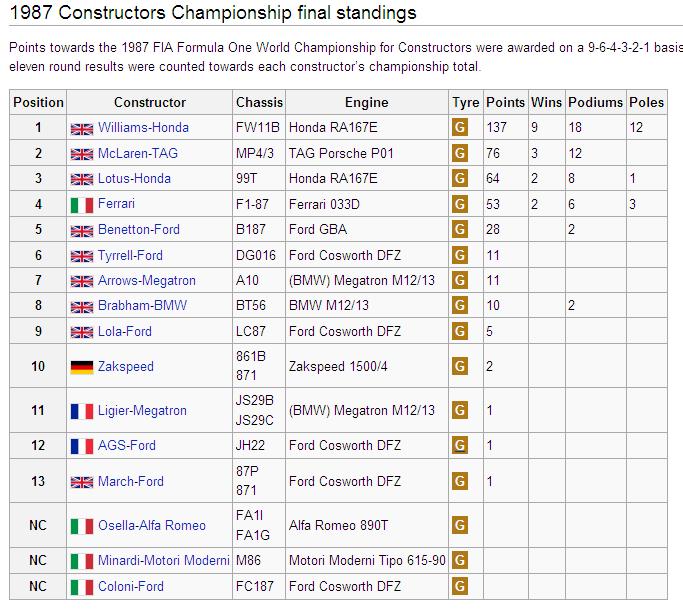Open the Williams-Honda constructor link
The height and width of the screenshot is (613, 683).
point(143,128)
